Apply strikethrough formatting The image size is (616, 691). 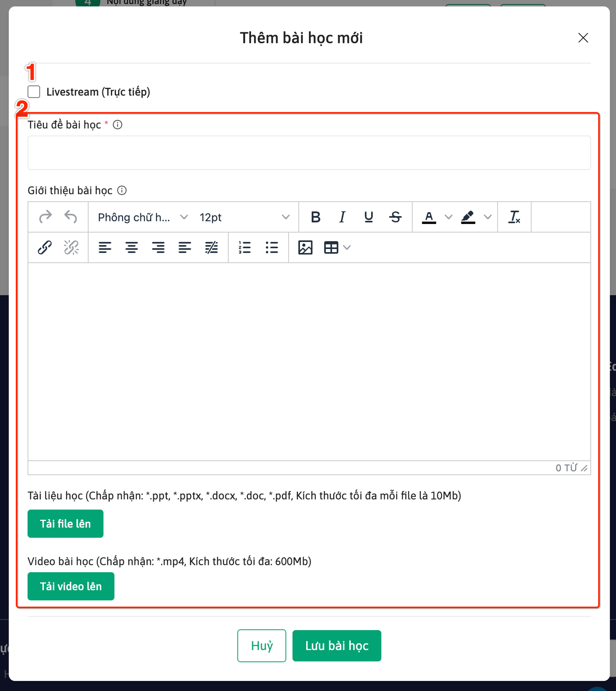click(x=395, y=217)
